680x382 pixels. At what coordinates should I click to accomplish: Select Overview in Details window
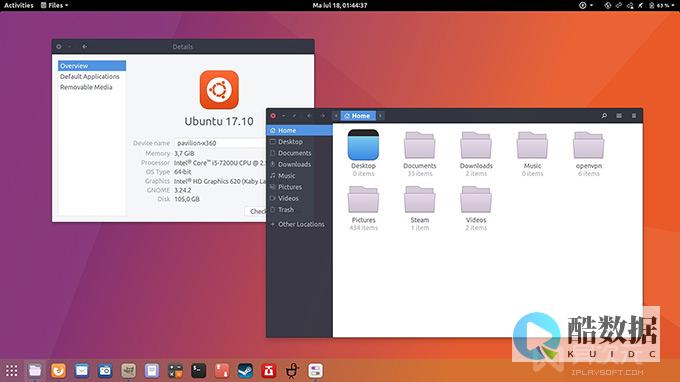click(x=92, y=66)
